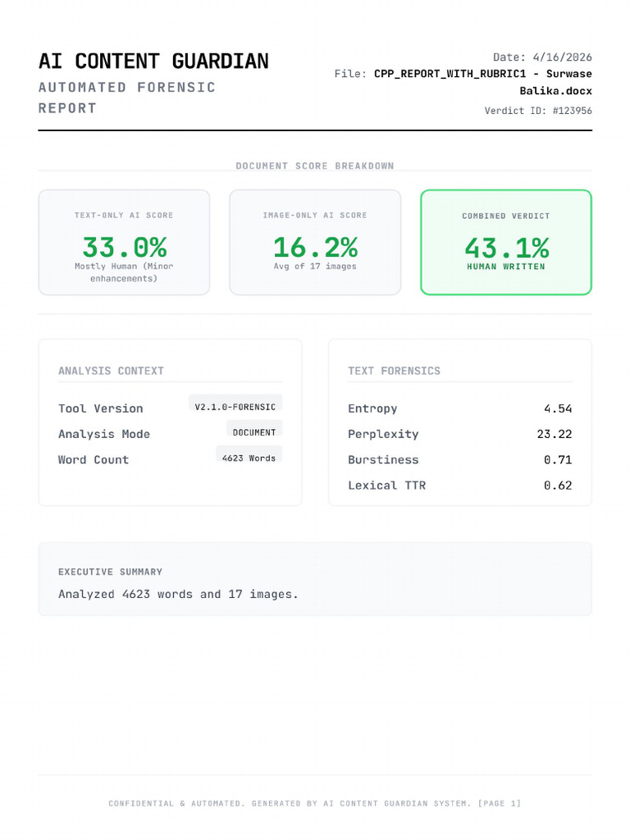
Task: Click the Burstiness value 0.71
Action: coord(558,459)
